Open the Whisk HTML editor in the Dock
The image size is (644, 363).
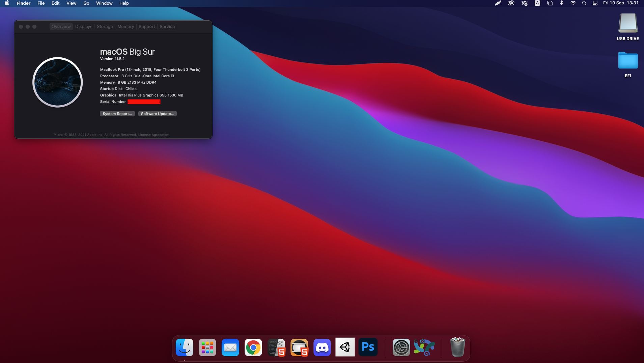pos(276,347)
